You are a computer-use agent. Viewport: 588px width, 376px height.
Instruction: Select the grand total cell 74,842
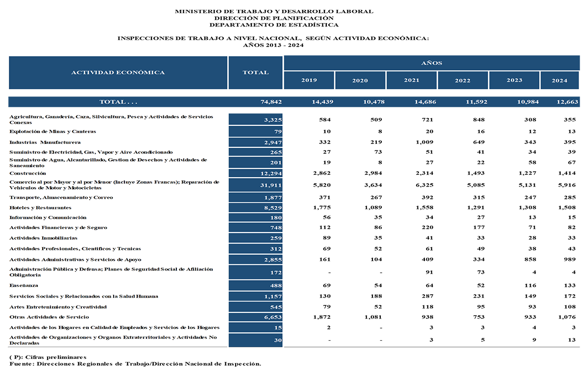(271, 102)
